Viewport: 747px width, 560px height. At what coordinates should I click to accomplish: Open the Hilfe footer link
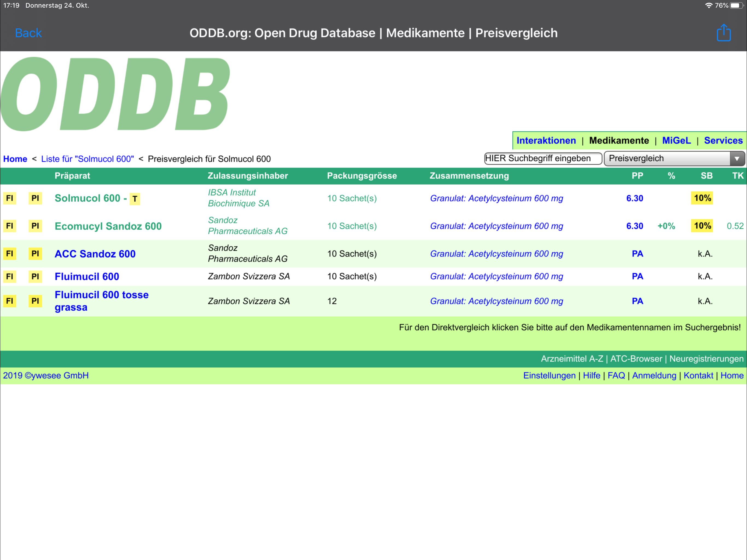tap(591, 376)
